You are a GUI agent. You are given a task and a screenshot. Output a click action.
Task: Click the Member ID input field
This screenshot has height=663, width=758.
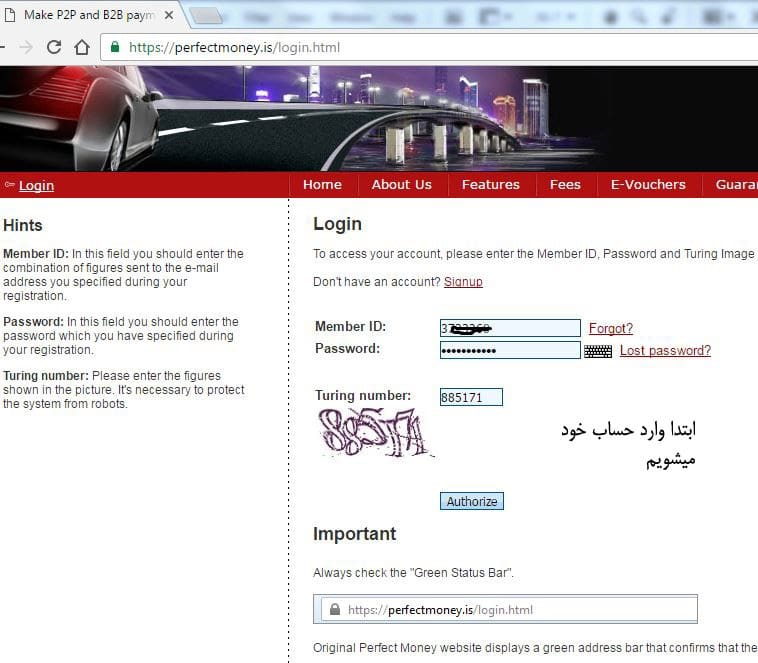point(510,328)
